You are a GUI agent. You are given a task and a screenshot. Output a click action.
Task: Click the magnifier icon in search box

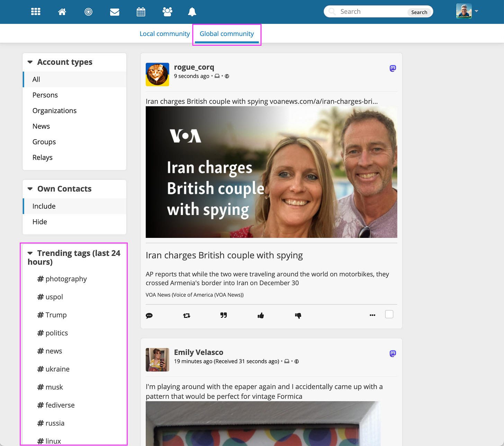coord(332,11)
